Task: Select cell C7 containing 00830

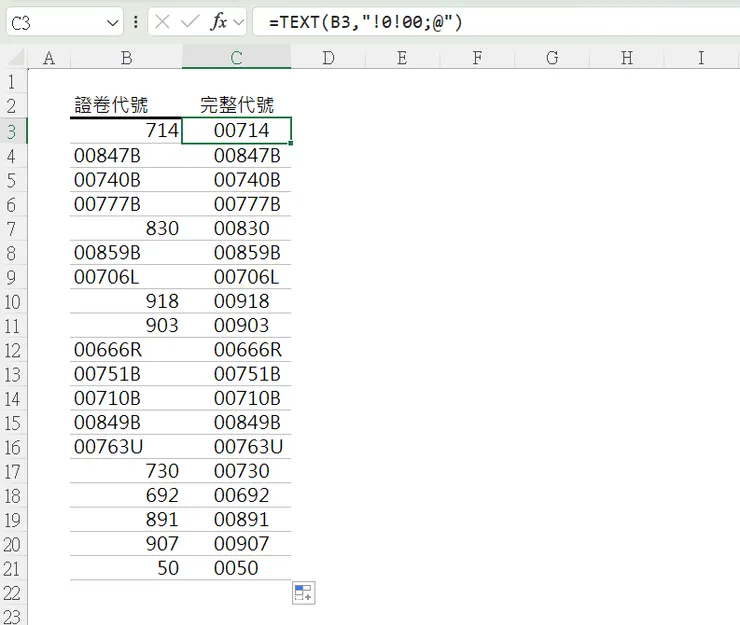Action: [x=236, y=228]
